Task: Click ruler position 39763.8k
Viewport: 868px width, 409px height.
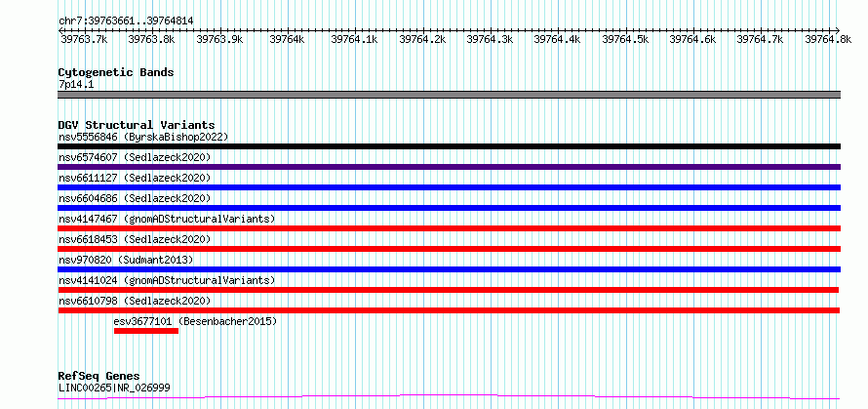Action: [x=152, y=39]
